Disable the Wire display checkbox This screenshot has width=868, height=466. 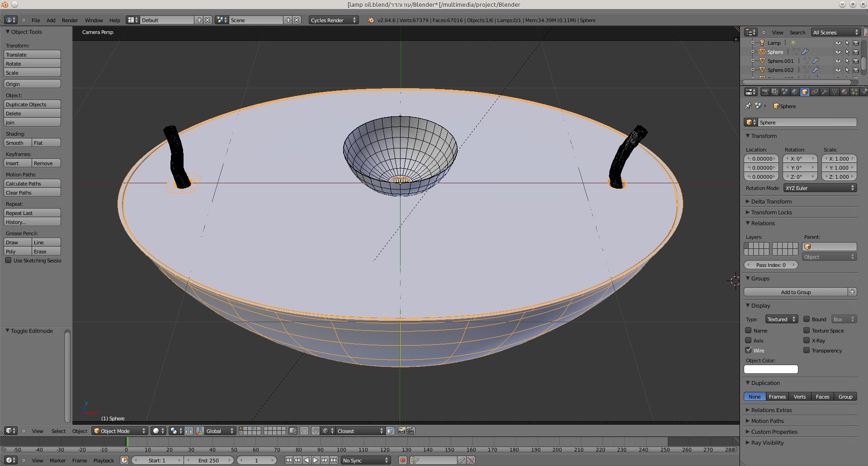pyautogui.click(x=749, y=350)
